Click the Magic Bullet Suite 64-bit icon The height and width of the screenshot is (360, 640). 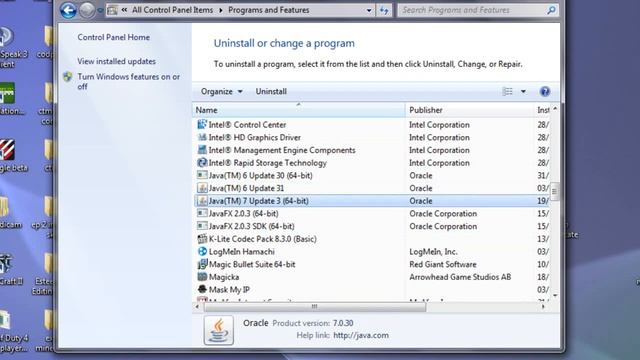[202, 264]
